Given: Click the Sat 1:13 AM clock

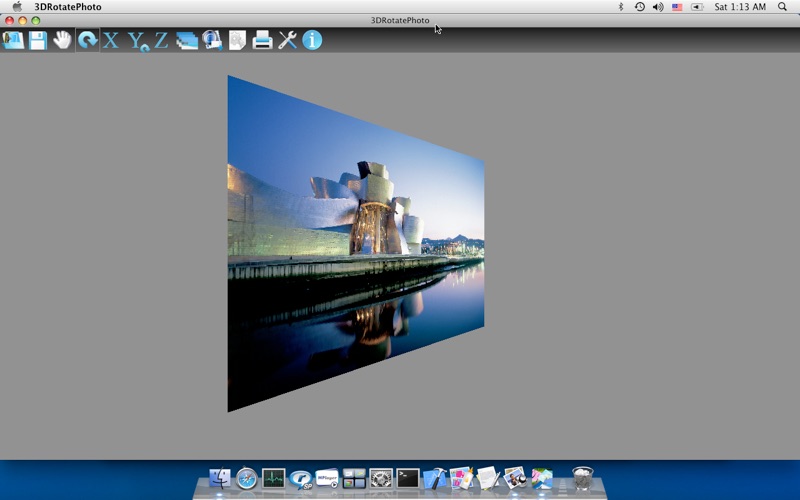Looking at the screenshot, I should 740,7.
